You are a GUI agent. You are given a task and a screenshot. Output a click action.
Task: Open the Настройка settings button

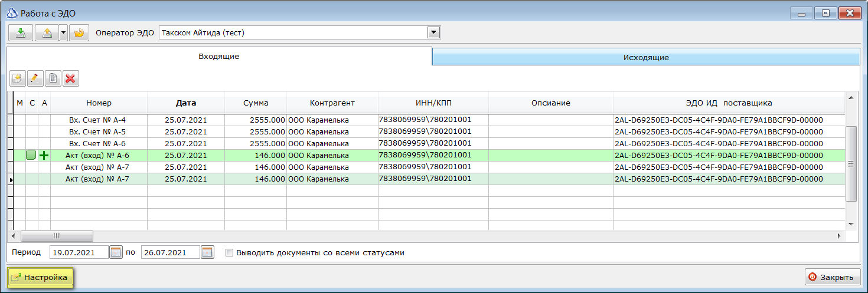pos(40,277)
